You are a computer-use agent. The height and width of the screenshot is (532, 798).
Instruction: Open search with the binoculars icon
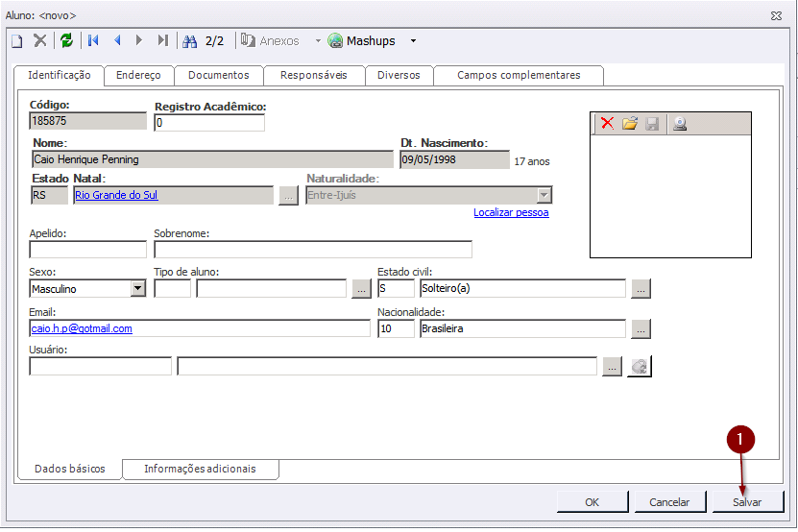[189, 41]
